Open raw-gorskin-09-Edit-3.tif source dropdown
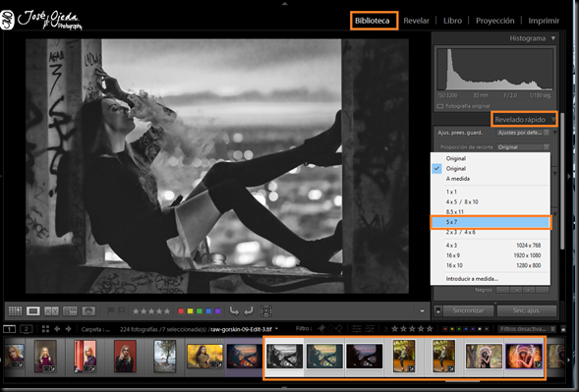This screenshot has height=392, width=579. point(276,328)
